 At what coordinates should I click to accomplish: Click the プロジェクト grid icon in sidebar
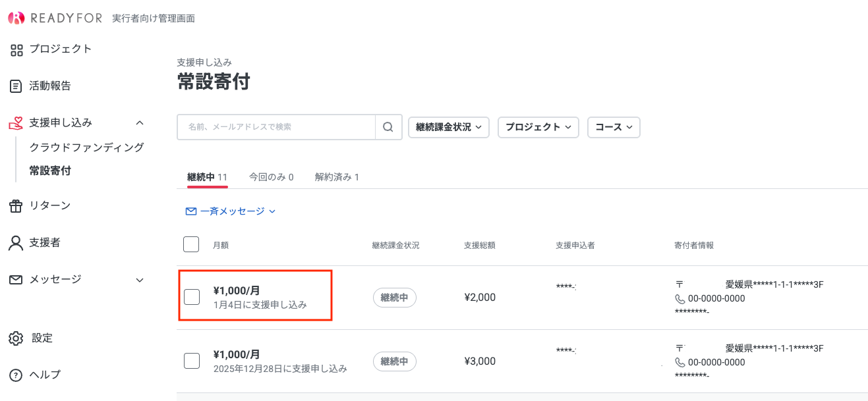click(x=16, y=49)
